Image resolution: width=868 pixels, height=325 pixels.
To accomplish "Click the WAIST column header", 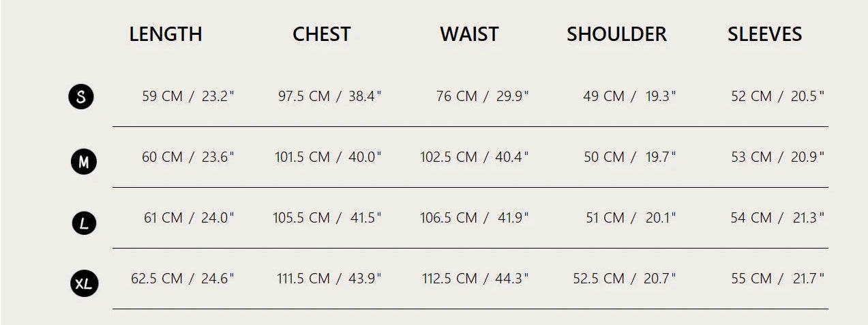I will pyautogui.click(x=469, y=34).
